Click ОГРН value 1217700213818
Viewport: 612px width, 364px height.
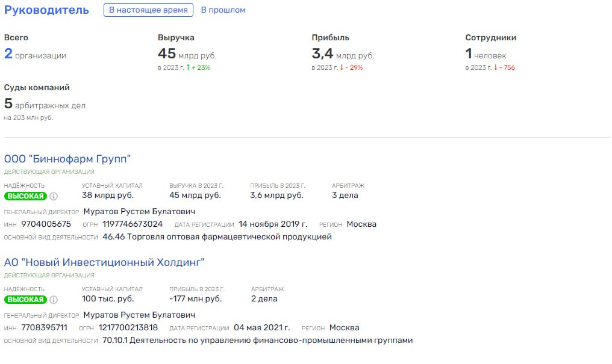coord(128,328)
